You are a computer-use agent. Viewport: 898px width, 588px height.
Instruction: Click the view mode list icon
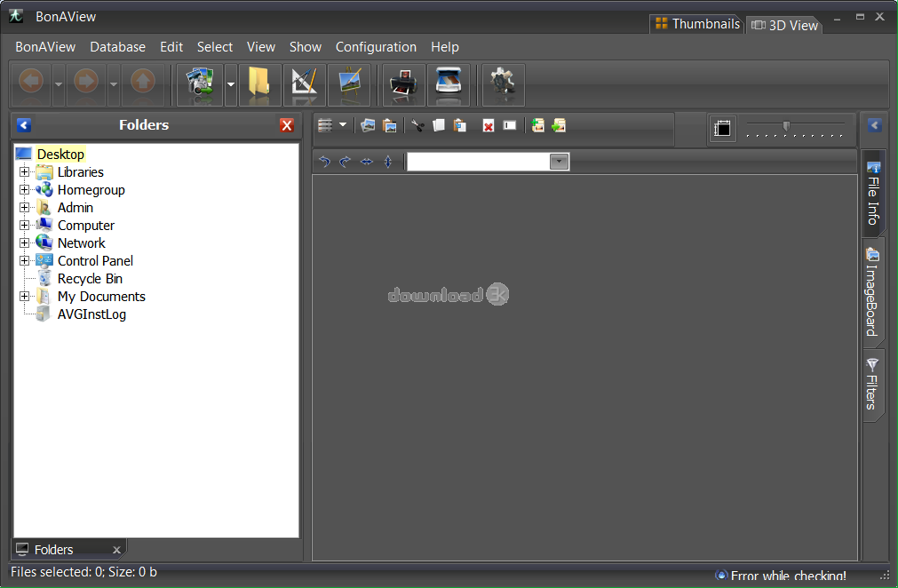pos(325,125)
